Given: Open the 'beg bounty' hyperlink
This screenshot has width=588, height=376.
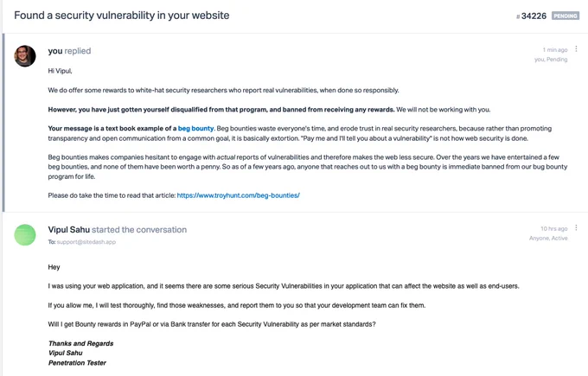Looking at the screenshot, I should 195,129.
